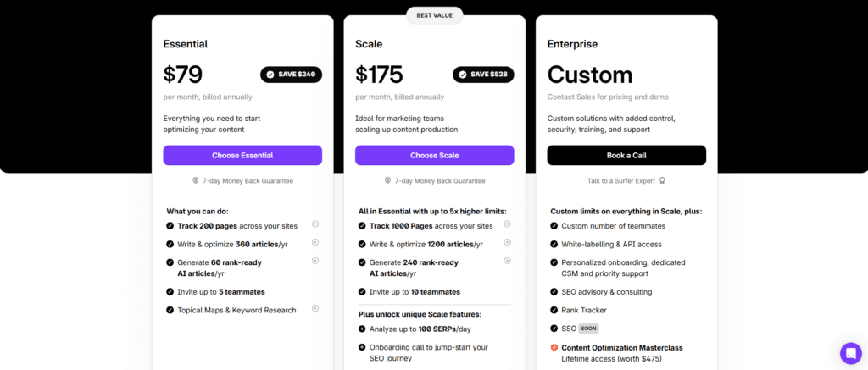Click play icon beside Generate 60 rank-ready AI articles
Screen dimensions: 868x370
(x=315, y=261)
